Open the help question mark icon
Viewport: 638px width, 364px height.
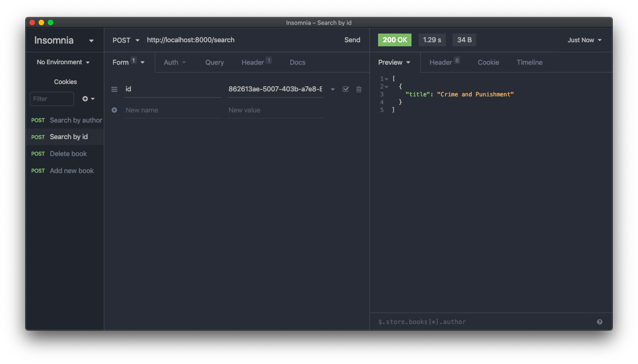tap(599, 322)
